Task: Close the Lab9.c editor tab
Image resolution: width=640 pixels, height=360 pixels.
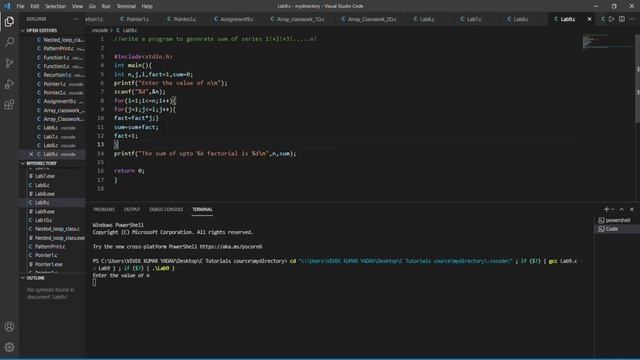Action: point(589,19)
